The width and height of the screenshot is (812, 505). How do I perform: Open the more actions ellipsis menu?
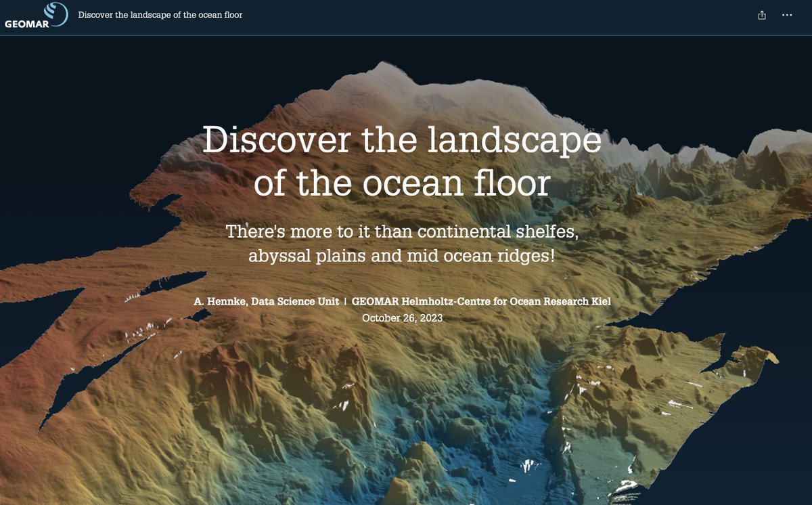787,15
